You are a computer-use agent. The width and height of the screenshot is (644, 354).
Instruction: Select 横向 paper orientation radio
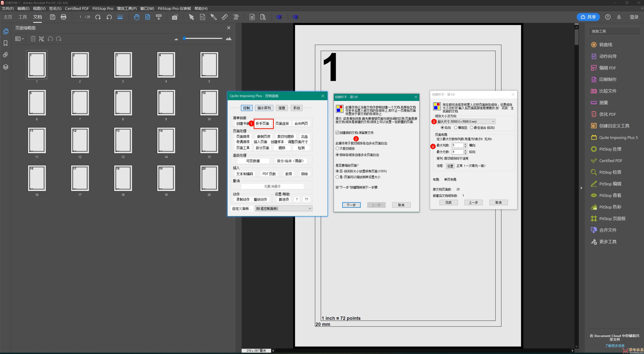pos(456,127)
